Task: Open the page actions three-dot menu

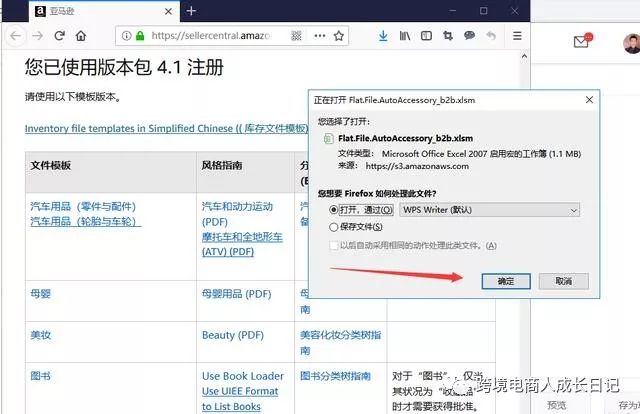Action: click(x=320, y=36)
